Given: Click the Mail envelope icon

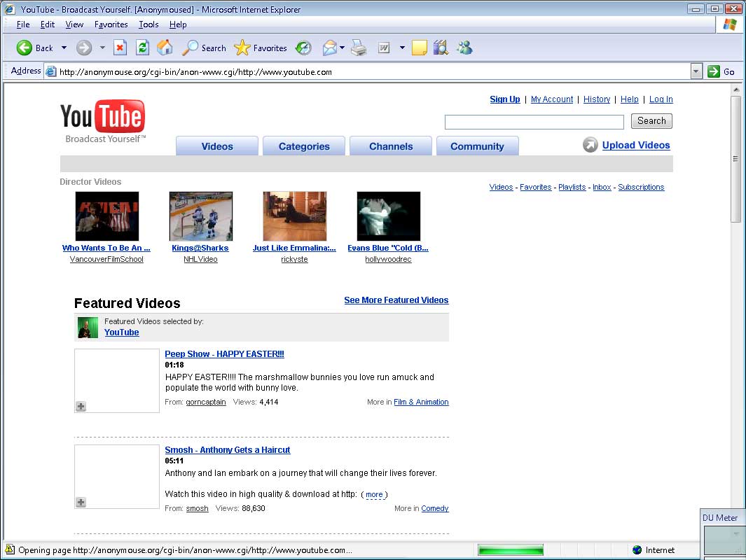Looking at the screenshot, I should pyautogui.click(x=329, y=48).
